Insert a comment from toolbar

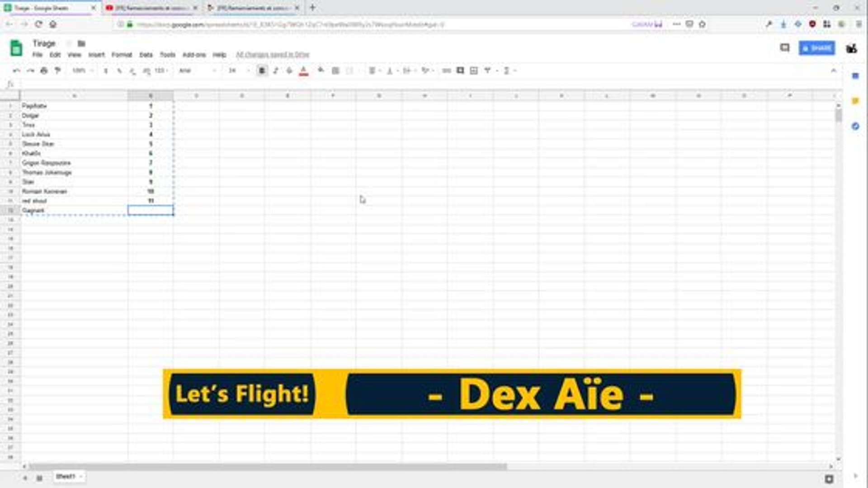(460, 70)
